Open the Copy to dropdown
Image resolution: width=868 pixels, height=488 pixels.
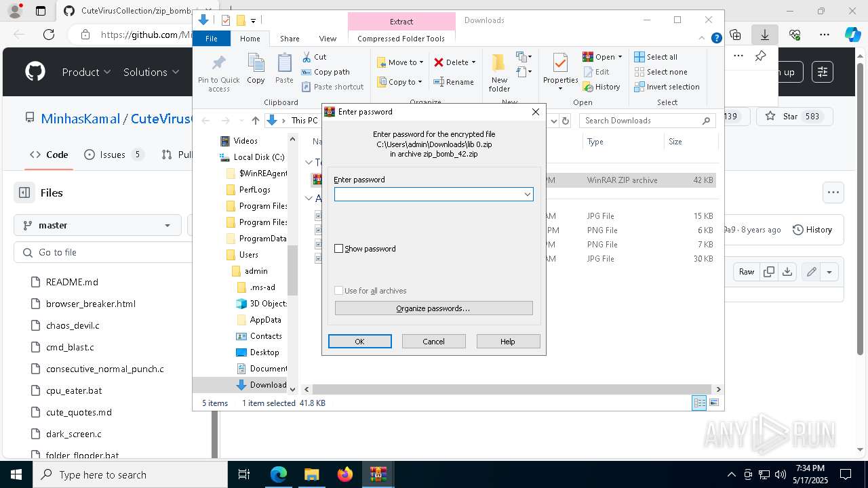pos(399,82)
